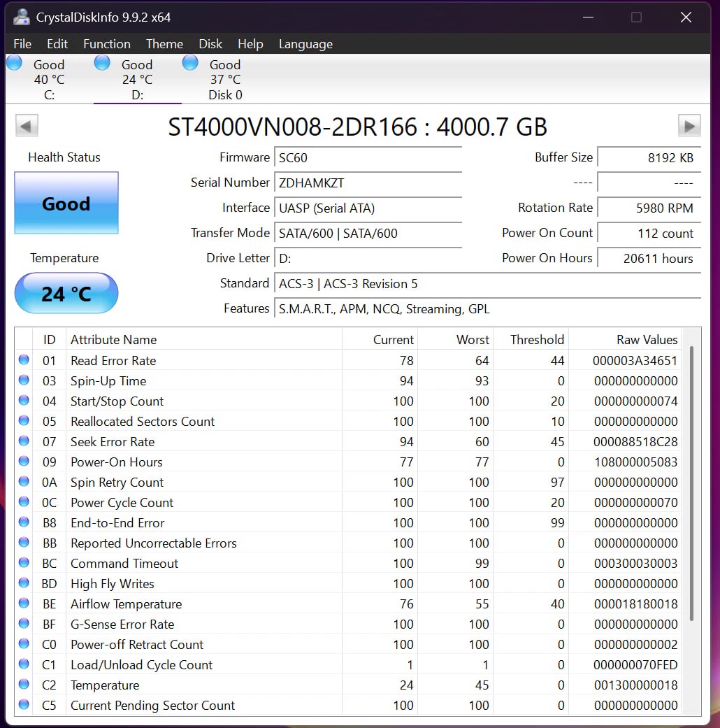Click the Worst column header
This screenshot has height=728, width=720.
455,339
